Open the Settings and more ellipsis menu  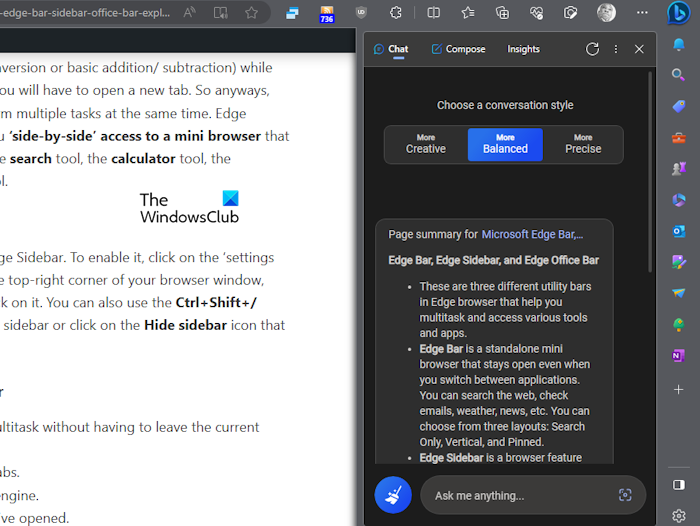[x=642, y=13]
